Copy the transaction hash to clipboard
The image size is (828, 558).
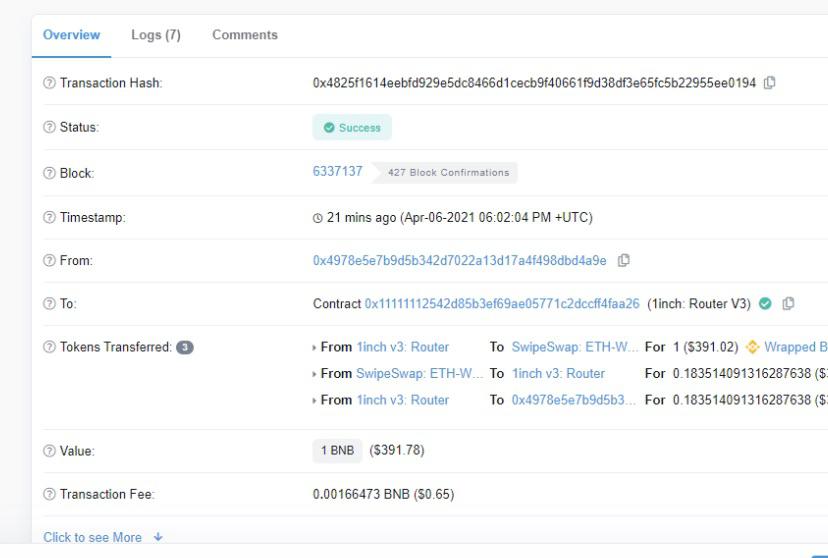pos(770,82)
